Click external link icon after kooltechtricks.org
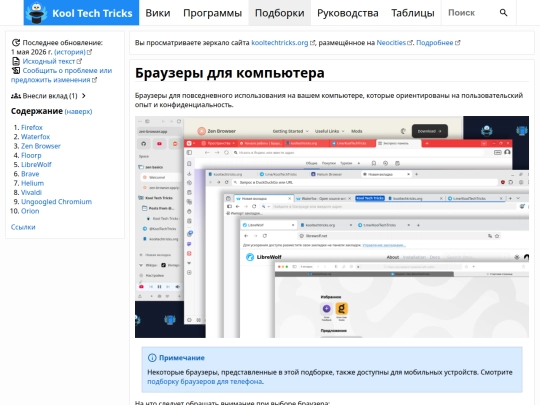The height and width of the screenshot is (405, 540). coord(312,43)
